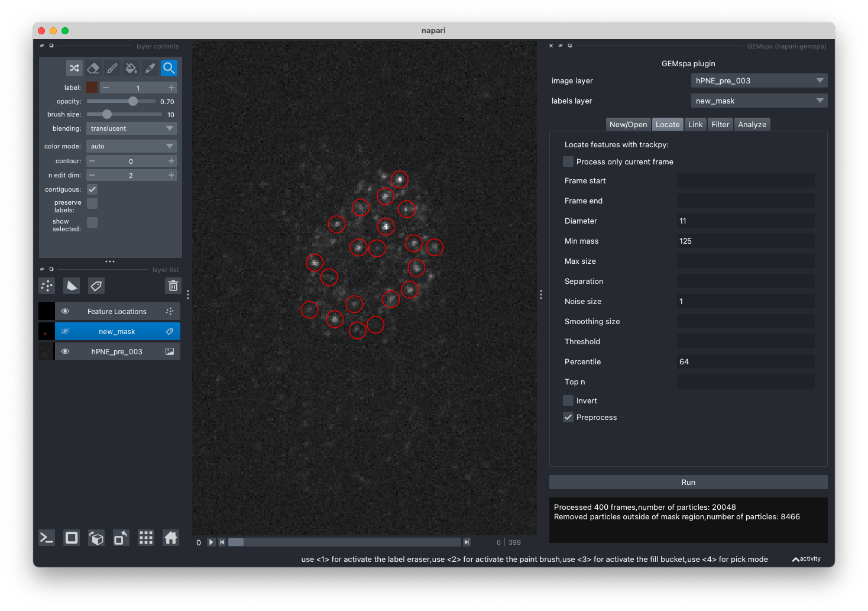Open the Analyze tab
Screen dimensions: 868x611
(x=752, y=124)
